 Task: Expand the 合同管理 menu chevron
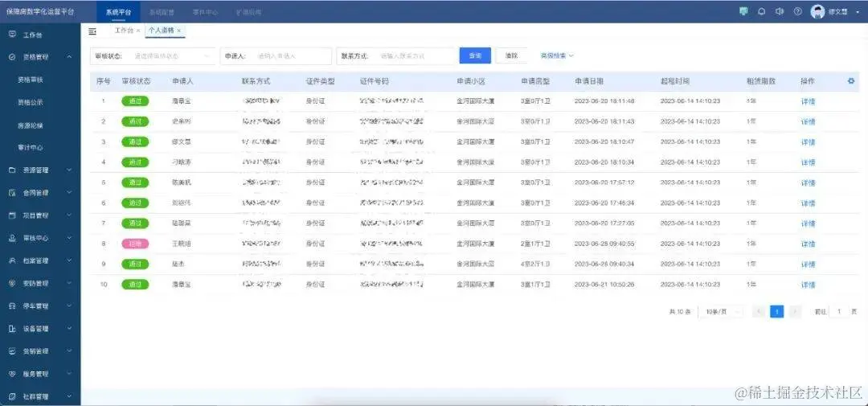[x=69, y=193]
